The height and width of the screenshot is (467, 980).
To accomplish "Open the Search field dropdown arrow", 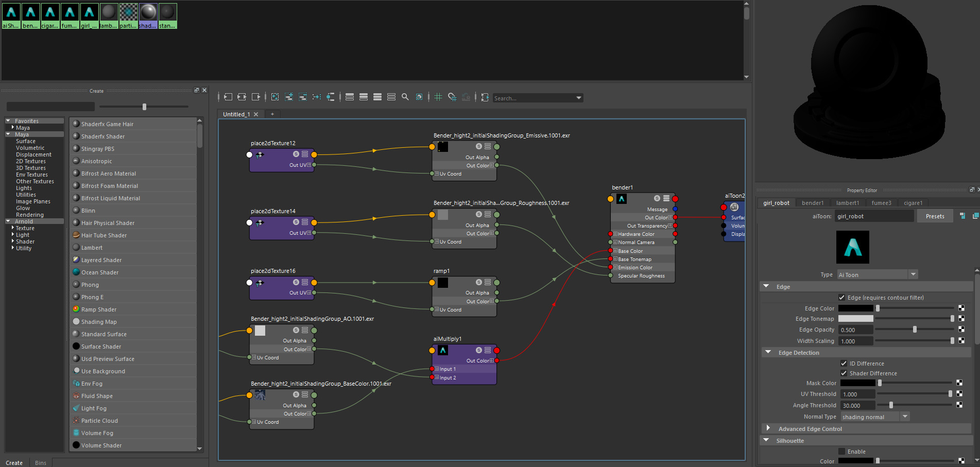I will (x=579, y=98).
